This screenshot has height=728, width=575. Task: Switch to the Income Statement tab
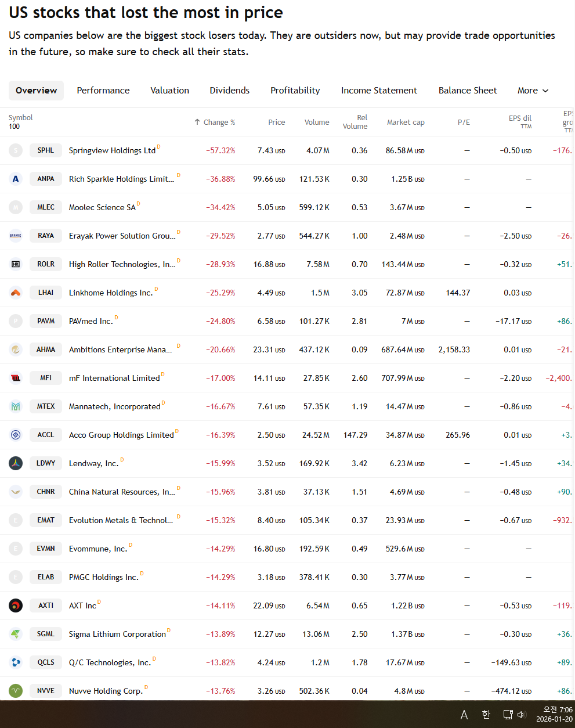point(379,91)
